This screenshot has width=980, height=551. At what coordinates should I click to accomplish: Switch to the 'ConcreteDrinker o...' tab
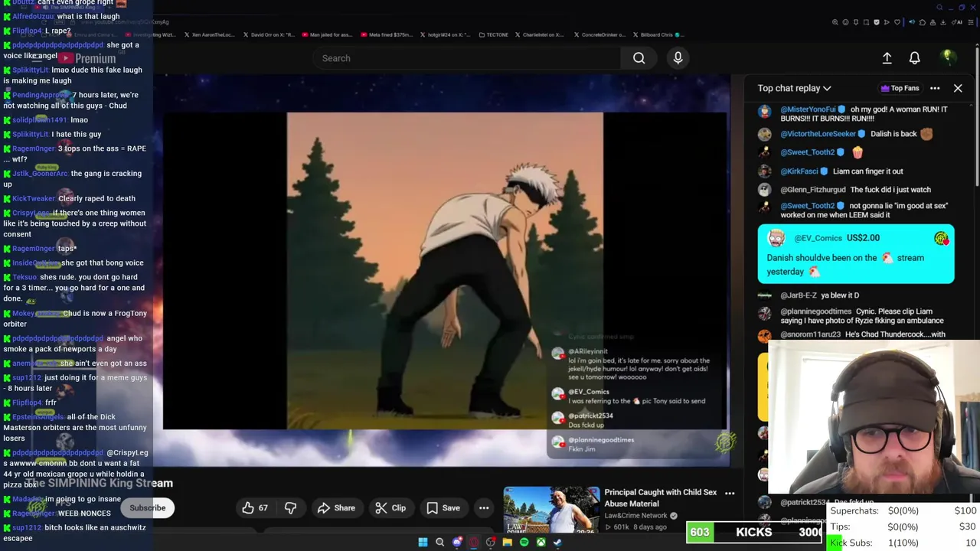[599, 34]
